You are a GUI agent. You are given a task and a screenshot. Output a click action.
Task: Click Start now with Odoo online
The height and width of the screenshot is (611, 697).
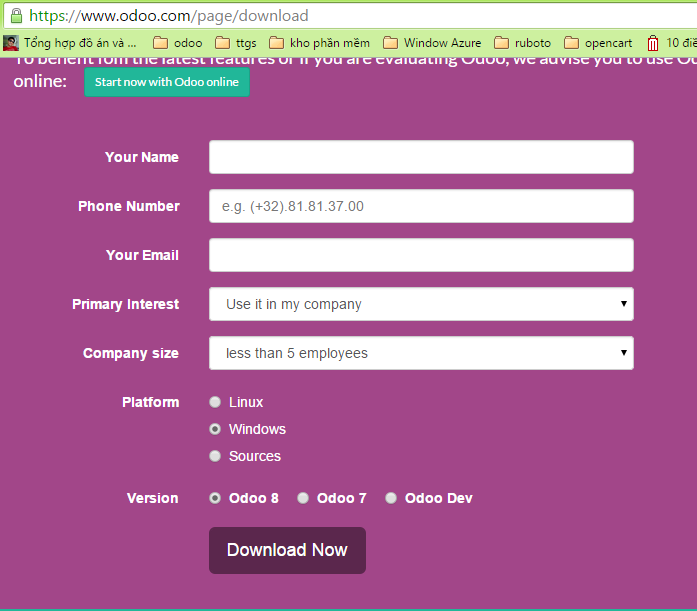pos(167,82)
